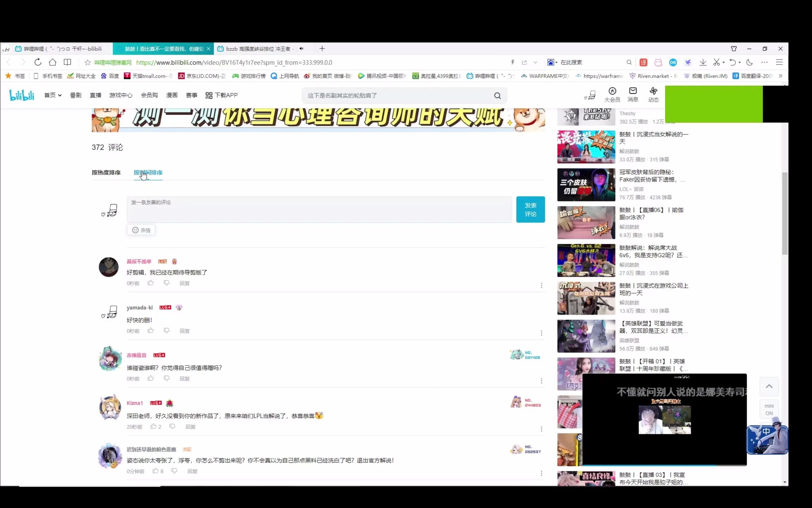The width and height of the screenshot is (812, 508).
Task: Click the comment text box
Action: [x=319, y=210]
